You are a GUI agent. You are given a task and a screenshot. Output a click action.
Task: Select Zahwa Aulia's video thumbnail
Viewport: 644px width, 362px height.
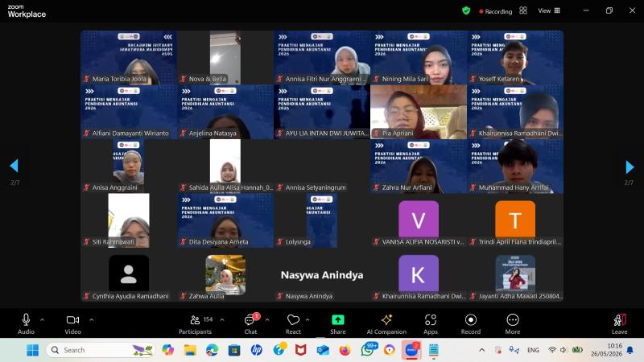click(x=225, y=274)
